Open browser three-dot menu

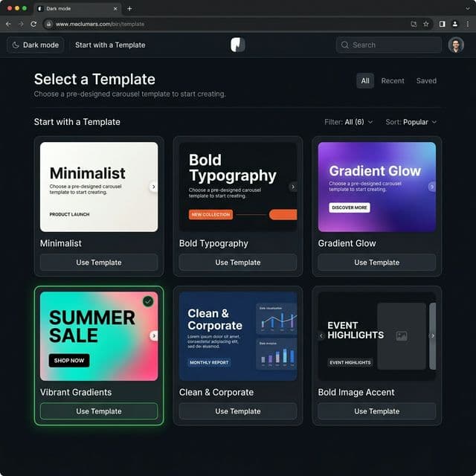click(x=468, y=24)
